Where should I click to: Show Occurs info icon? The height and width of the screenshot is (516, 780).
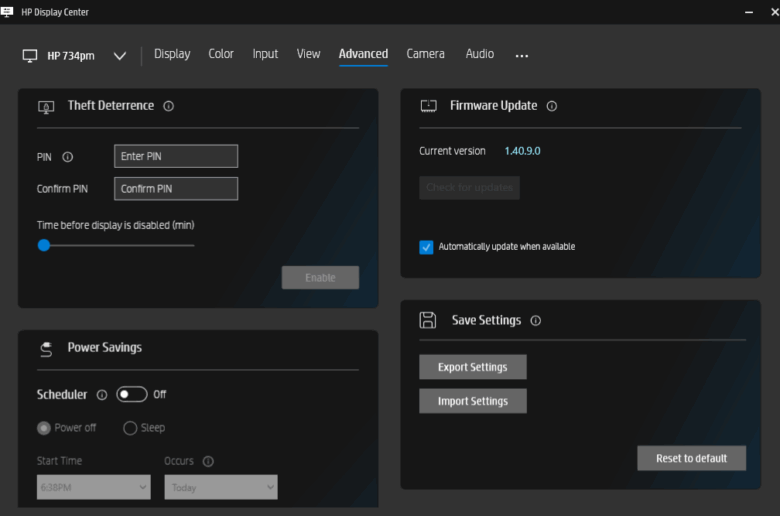(x=208, y=462)
